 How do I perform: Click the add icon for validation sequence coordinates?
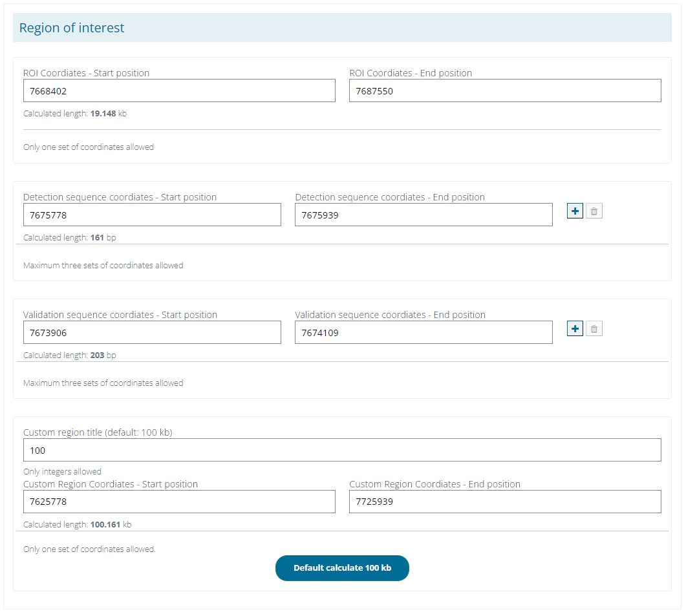[x=575, y=328]
